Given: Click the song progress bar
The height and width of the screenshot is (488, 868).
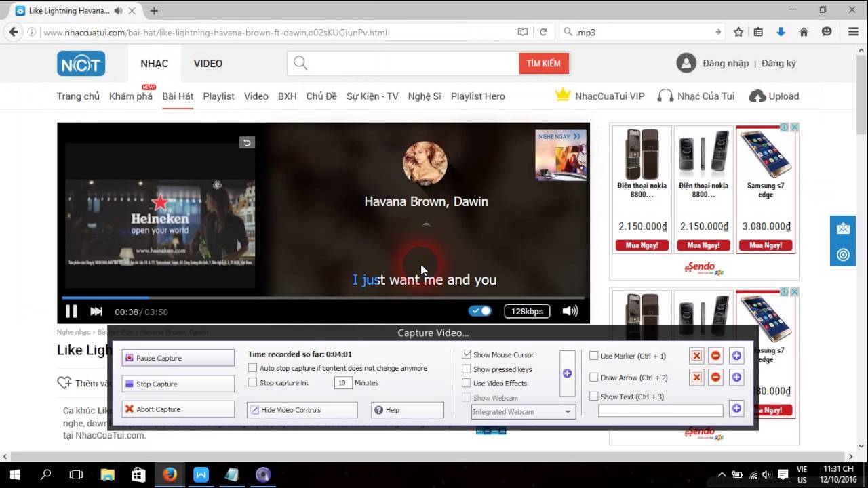Looking at the screenshot, I should [x=323, y=298].
